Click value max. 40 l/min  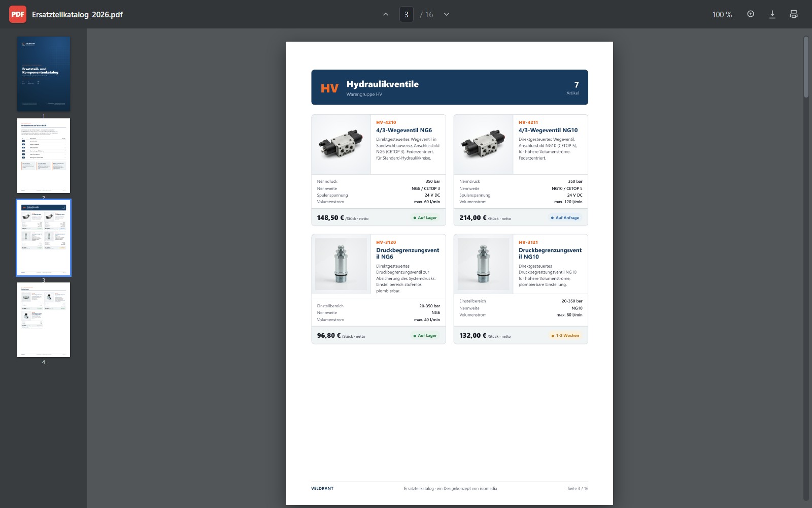pyautogui.click(x=427, y=320)
